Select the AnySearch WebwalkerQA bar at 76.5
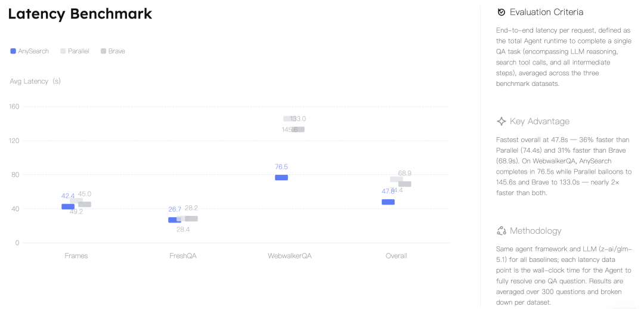The width and height of the screenshot is (644, 309). 281,178
